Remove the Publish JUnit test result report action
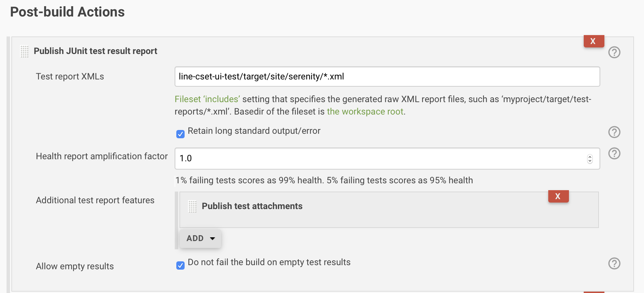 (x=593, y=41)
